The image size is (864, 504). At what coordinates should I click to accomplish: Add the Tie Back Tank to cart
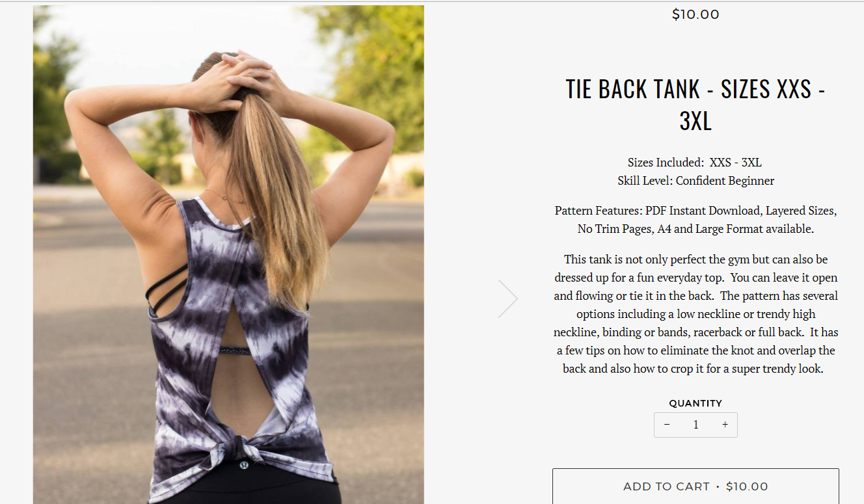695,486
